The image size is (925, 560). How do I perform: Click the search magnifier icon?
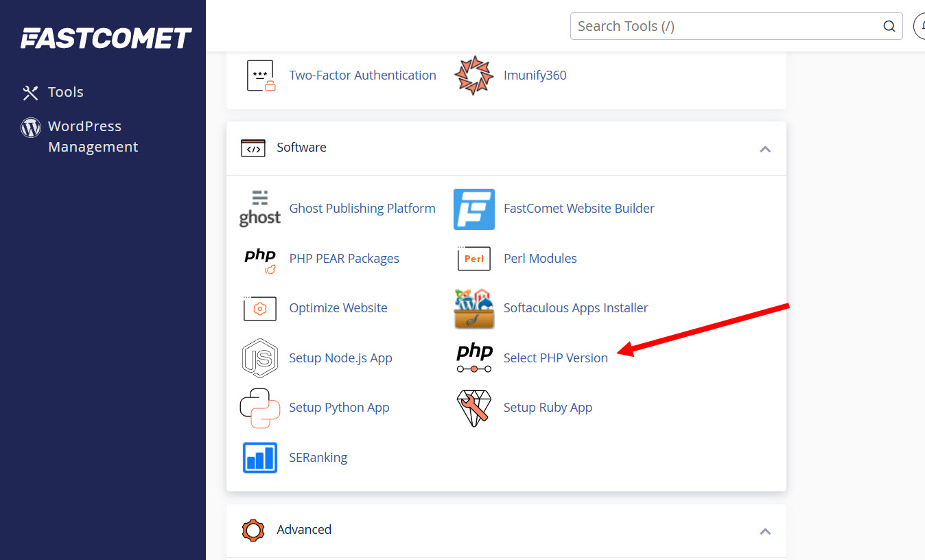889,27
